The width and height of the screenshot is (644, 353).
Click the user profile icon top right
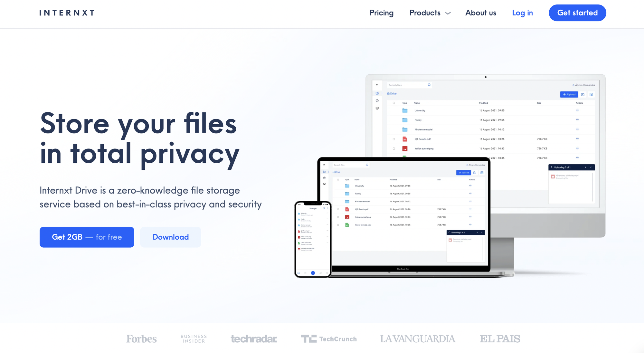click(x=573, y=85)
